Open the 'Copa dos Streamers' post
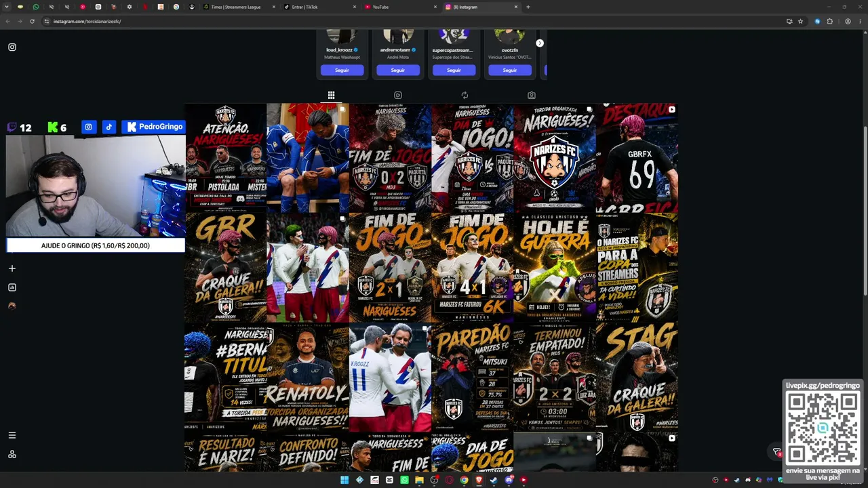The image size is (868, 488). click(637, 268)
